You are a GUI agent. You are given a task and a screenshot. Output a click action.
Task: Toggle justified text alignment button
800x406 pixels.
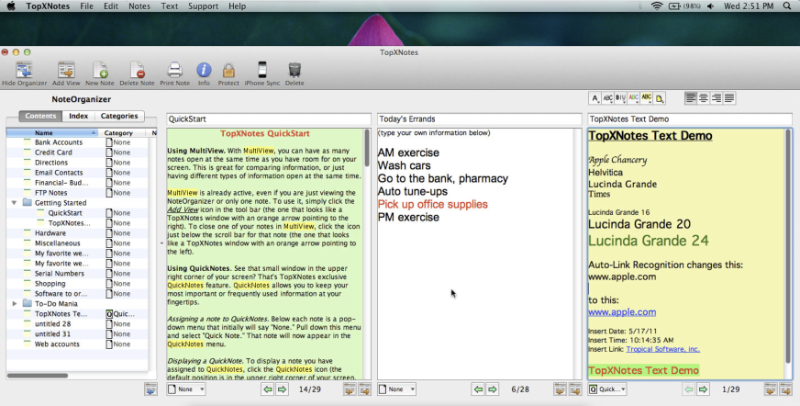click(730, 98)
